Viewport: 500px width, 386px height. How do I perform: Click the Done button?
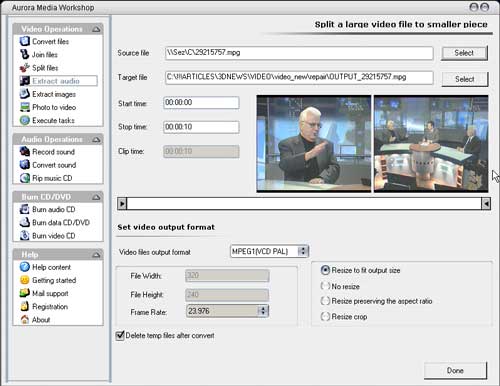tap(455, 371)
